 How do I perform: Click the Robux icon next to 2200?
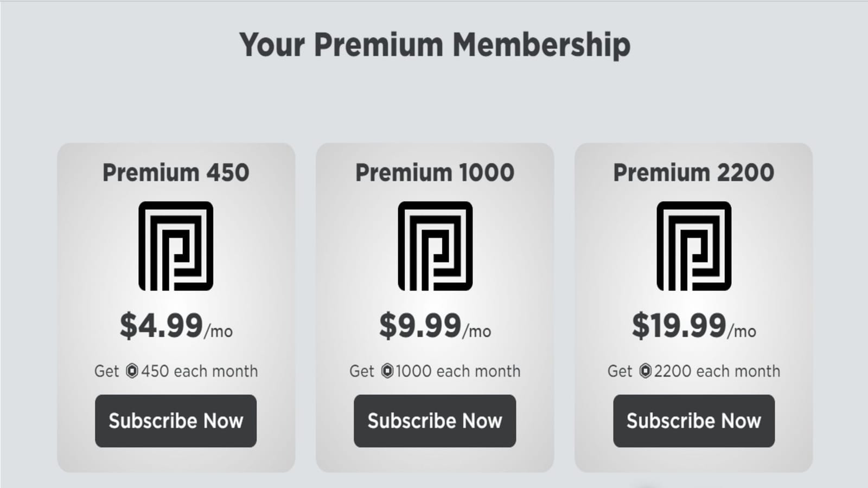coord(646,371)
